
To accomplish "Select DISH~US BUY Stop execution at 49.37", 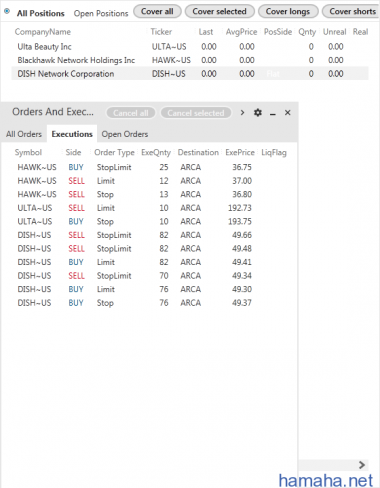I will tap(149, 303).
